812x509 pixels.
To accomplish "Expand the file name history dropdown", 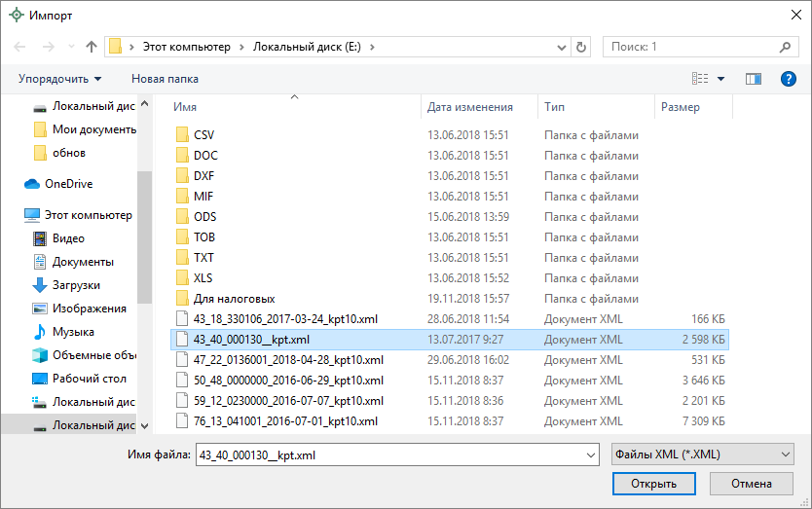I will (590, 454).
